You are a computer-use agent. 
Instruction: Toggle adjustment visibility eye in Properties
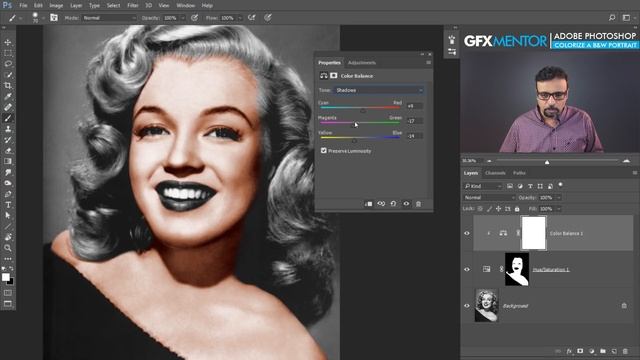[x=406, y=204]
